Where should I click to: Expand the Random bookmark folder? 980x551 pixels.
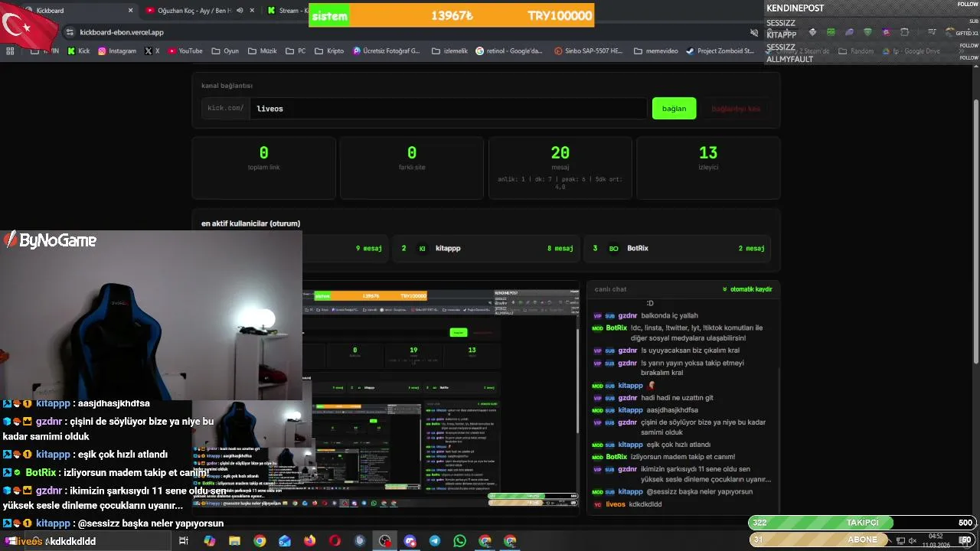pos(855,51)
